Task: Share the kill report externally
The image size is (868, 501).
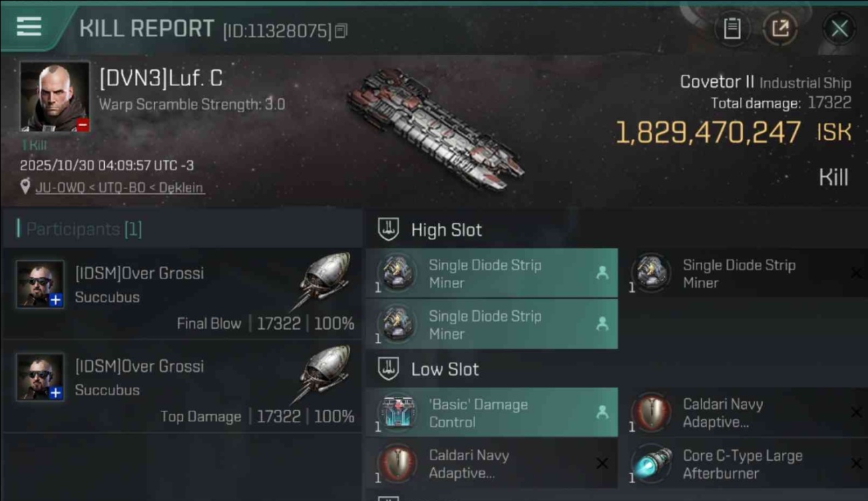Action: click(x=780, y=29)
